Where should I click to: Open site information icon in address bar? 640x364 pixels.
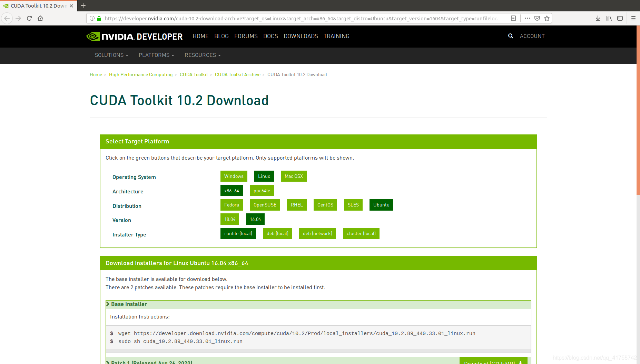[x=92, y=18]
